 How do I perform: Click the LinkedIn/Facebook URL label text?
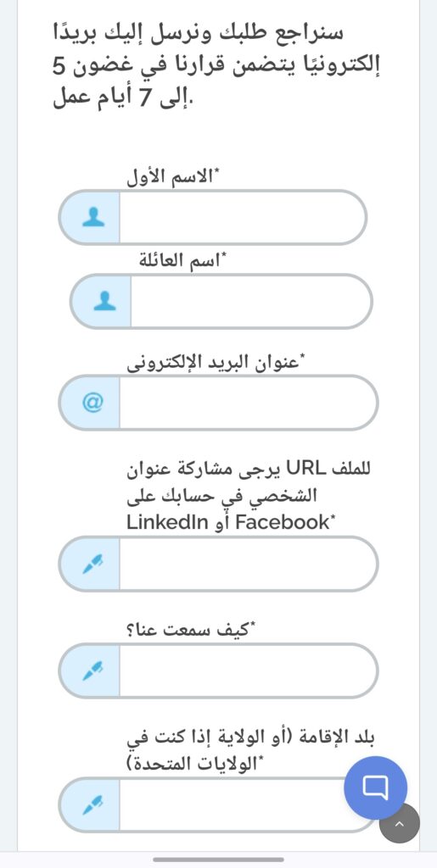pos(248,497)
